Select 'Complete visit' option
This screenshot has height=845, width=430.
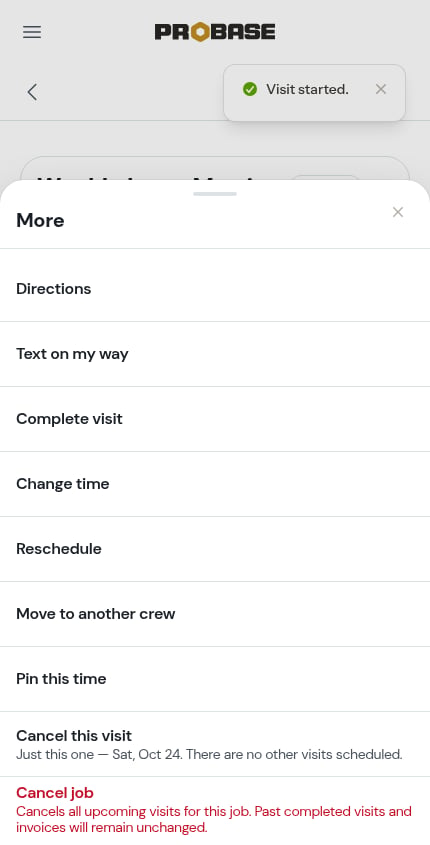[215, 419]
